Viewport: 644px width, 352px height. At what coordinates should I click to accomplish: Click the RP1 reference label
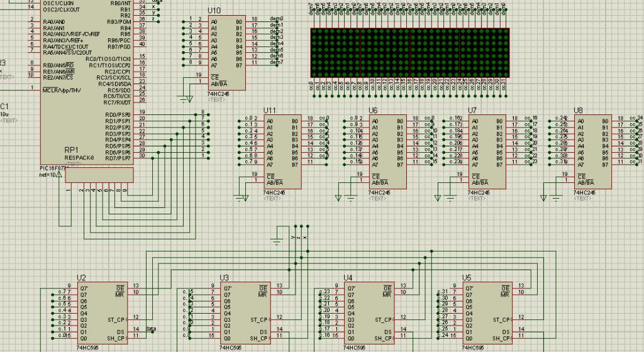click(x=71, y=150)
